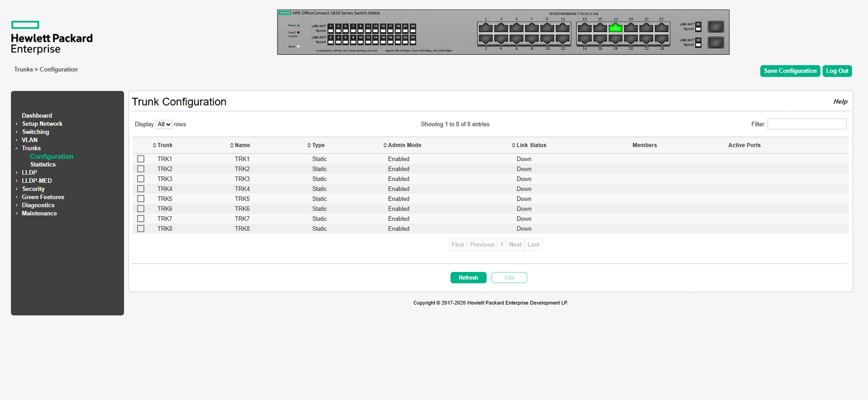Click port 9 on the switch image
Viewport: 868px width, 400px height.
tap(548, 28)
